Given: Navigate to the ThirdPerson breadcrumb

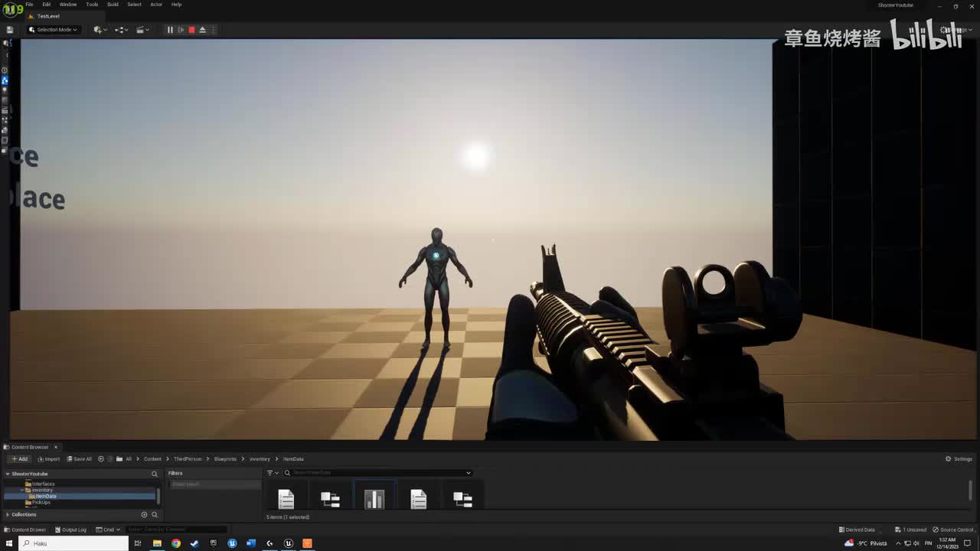Looking at the screenshot, I should coord(188,459).
